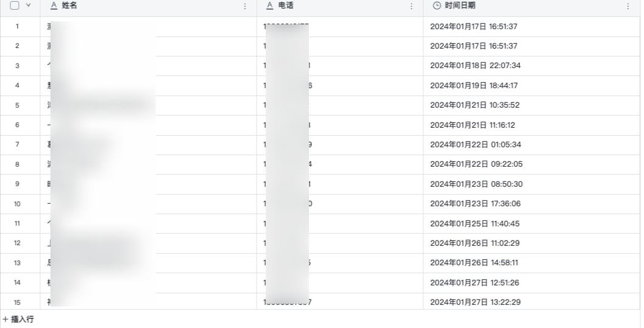Select date cell 2024年01月21日 11:16:12
Screen dimensions: 644x328
point(531,125)
